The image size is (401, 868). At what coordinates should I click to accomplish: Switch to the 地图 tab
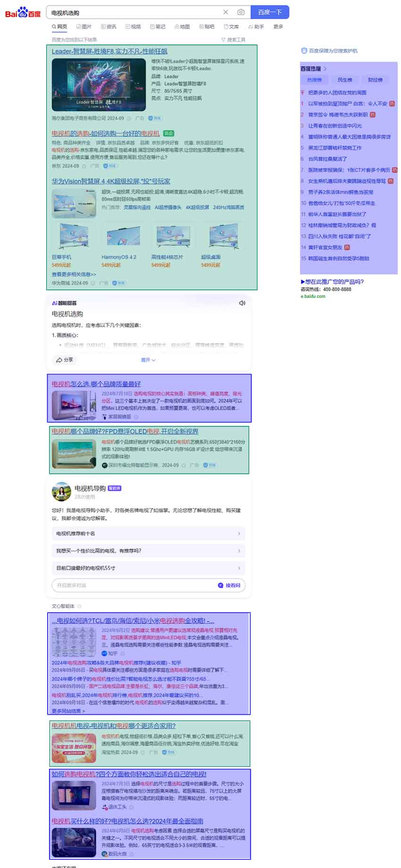click(182, 27)
